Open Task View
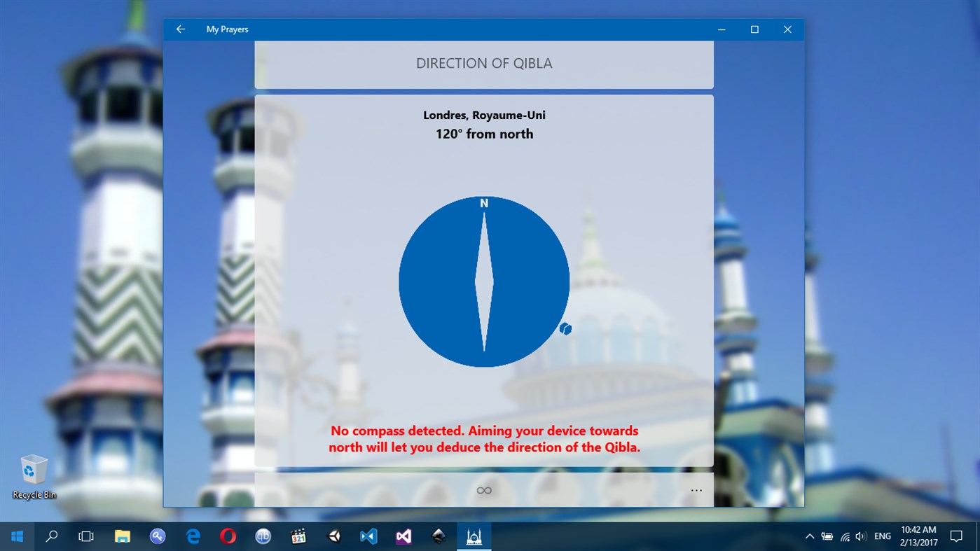The image size is (980, 551). 85,536
